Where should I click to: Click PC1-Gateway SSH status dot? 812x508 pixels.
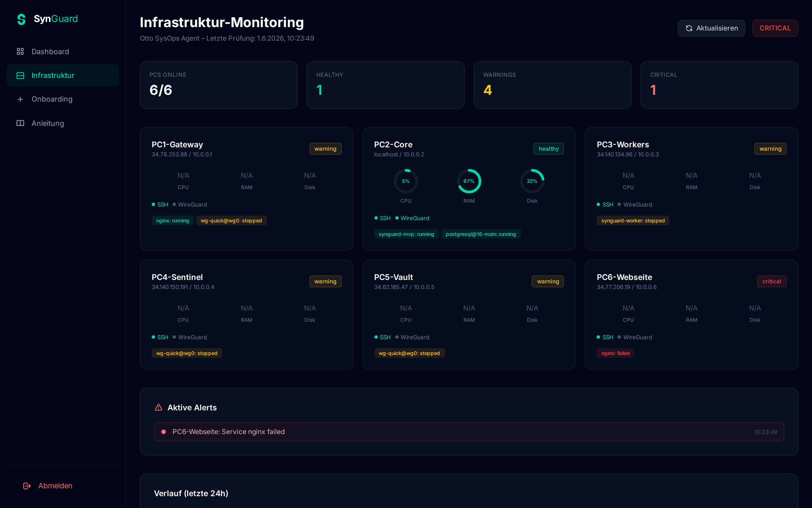[x=153, y=204]
